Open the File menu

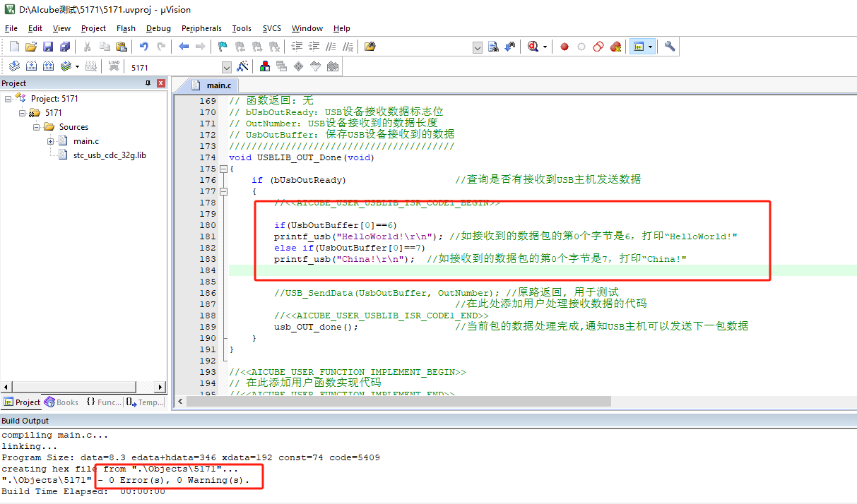(x=11, y=28)
